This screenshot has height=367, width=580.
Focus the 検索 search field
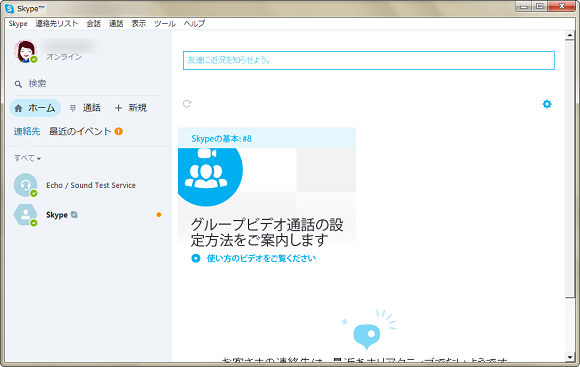click(x=88, y=84)
